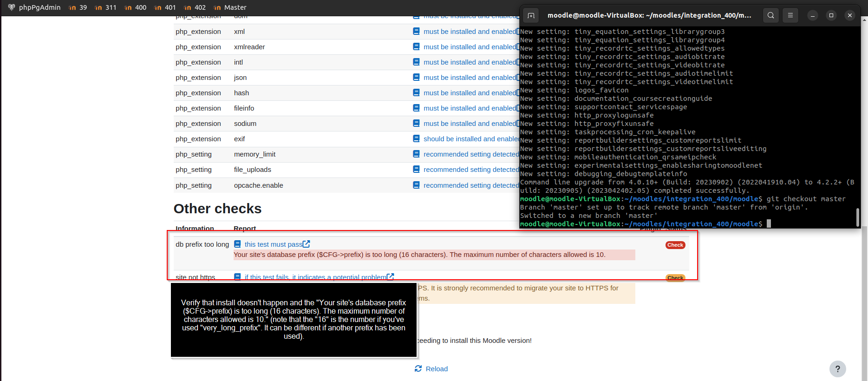Click the external-link icon after 'this test must pass'
This screenshot has height=381, width=868.
(x=307, y=244)
